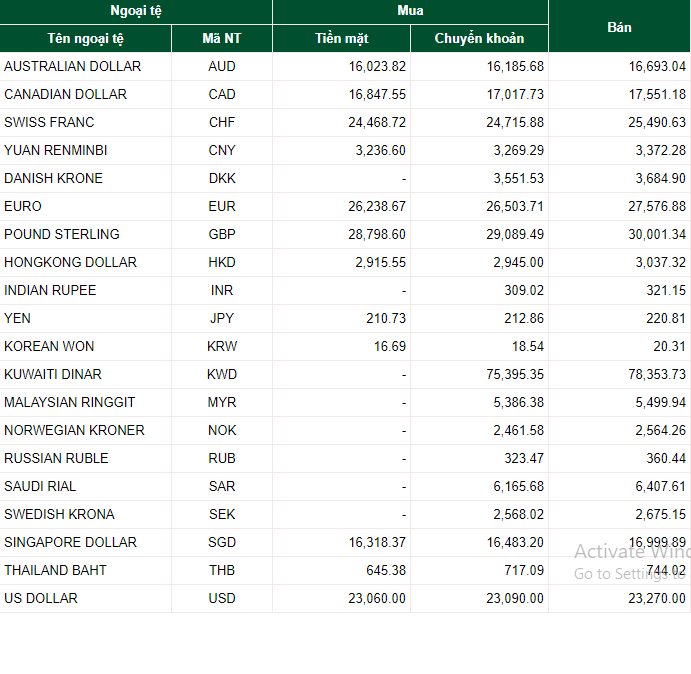Select the AUSTRALIAN DOLLAR row name
The width and height of the screenshot is (691, 674).
tap(73, 66)
